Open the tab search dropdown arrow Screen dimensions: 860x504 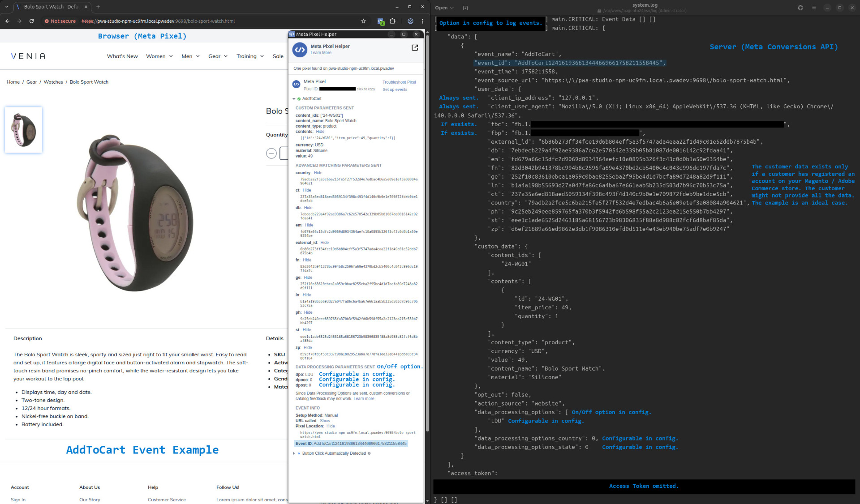[x=7, y=7]
